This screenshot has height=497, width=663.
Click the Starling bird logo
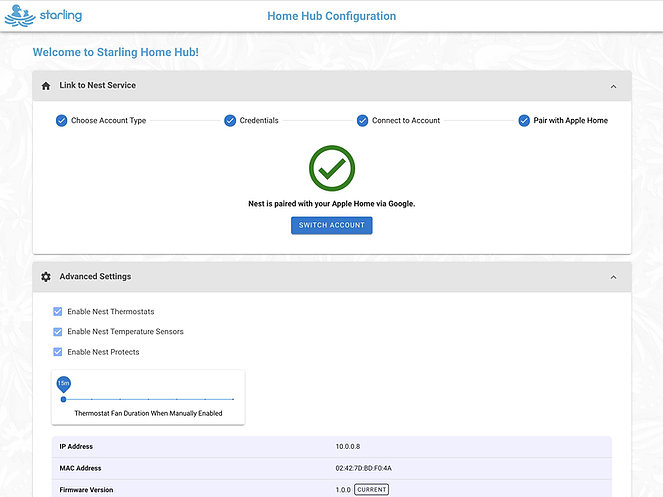click(20, 16)
